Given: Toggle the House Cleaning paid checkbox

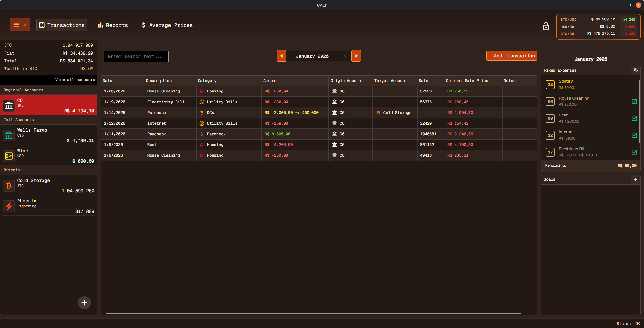Looking at the screenshot, I should [634, 102].
